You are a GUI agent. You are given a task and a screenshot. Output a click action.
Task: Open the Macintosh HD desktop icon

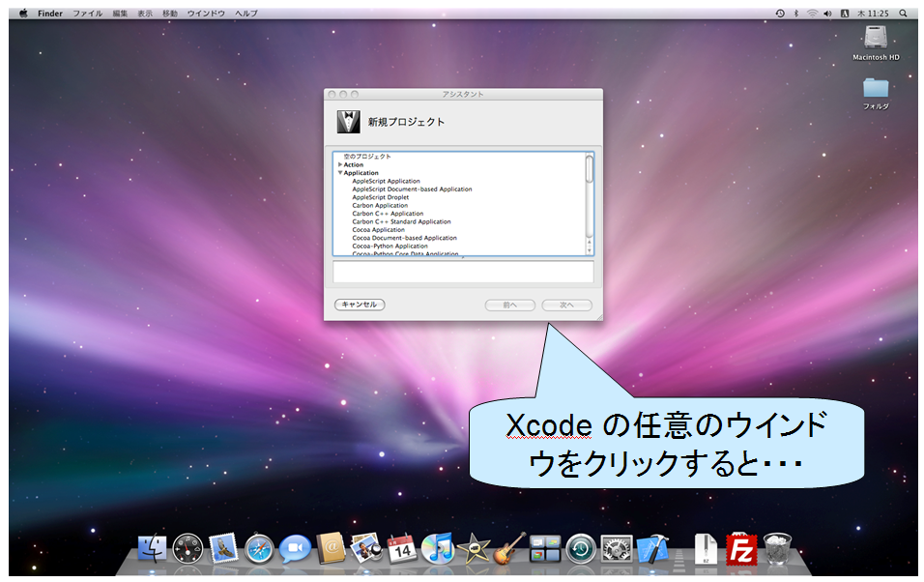click(x=876, y=44)
